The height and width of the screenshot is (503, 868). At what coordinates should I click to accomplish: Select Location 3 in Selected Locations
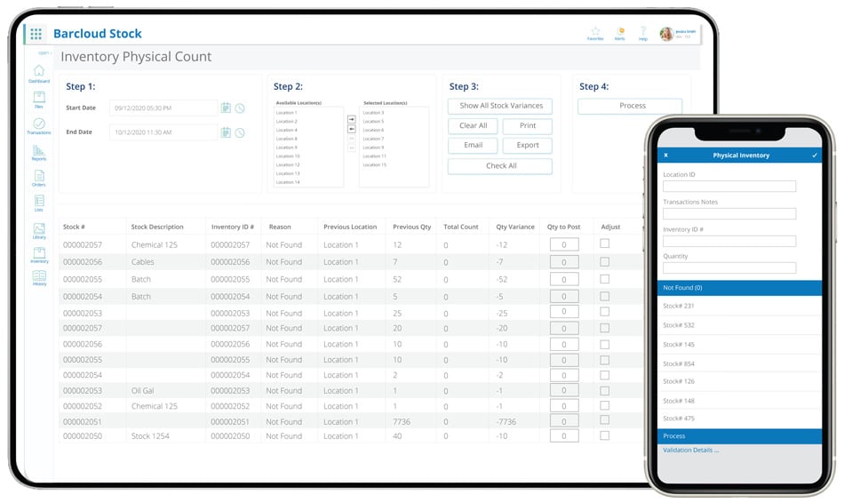click(x=373, y=113)
